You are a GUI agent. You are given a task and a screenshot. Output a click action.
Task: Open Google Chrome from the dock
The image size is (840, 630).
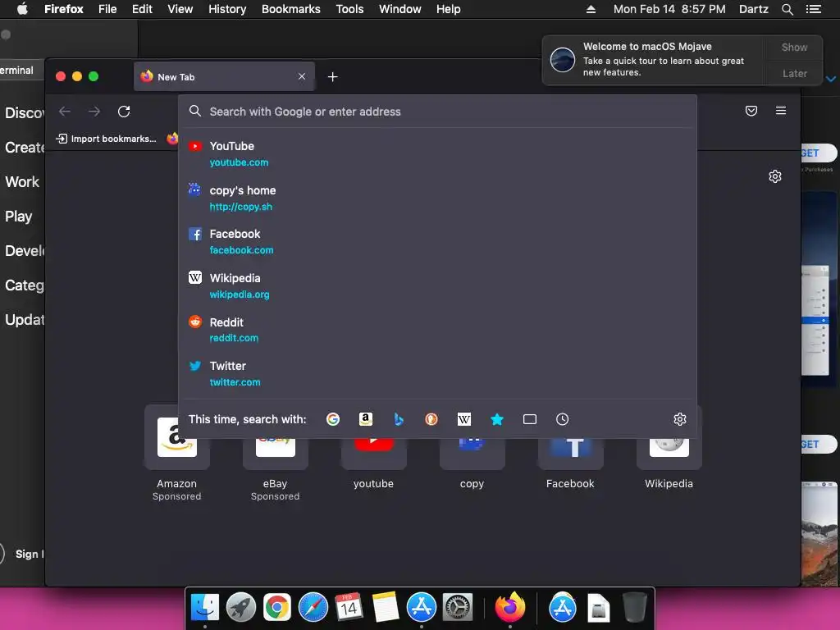pyautogui.click(x=276, y=608)
